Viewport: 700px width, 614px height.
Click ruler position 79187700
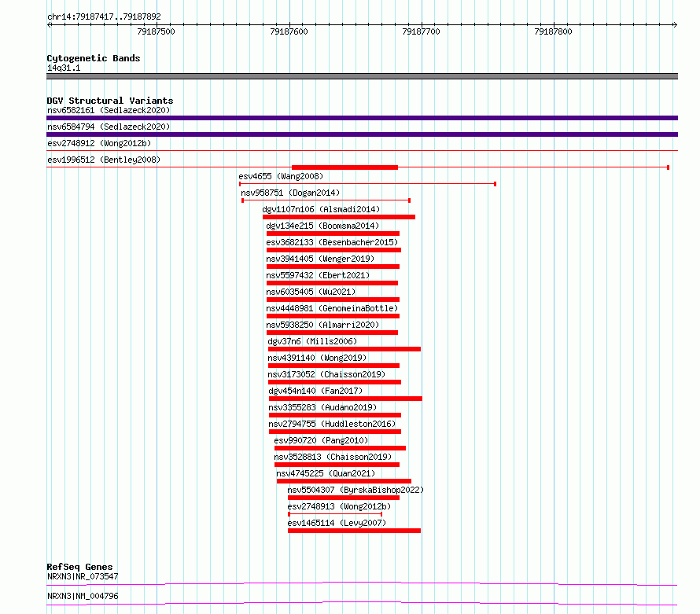coord(421,31)
